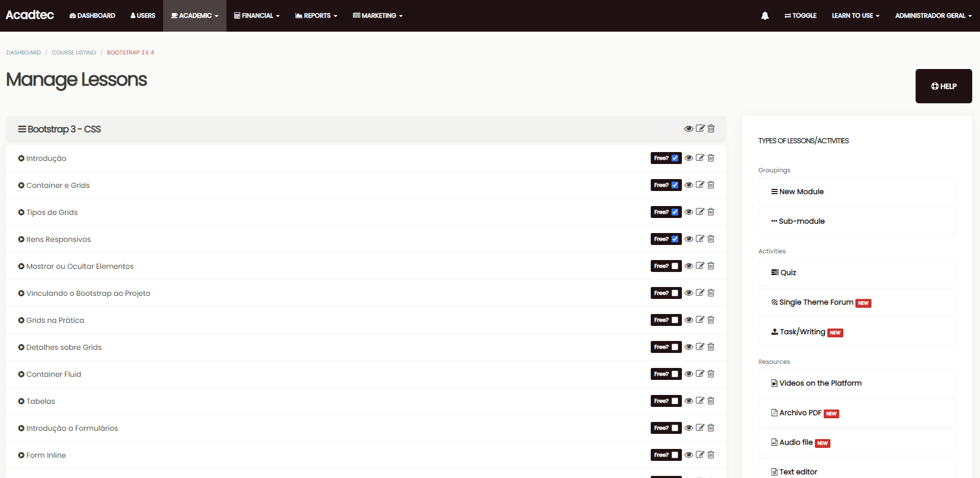This screenshot has width=980, height=478.
Task: Mark Mostrar ou Ocultar Elementos as free
Action: coord(675,266)
